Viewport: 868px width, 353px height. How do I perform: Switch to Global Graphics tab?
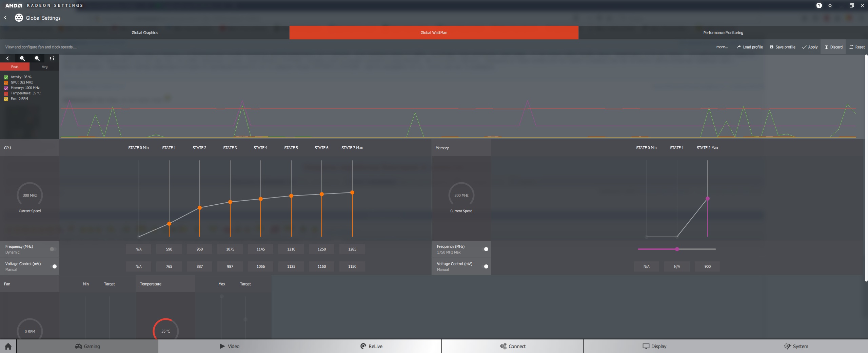[145, 33]
